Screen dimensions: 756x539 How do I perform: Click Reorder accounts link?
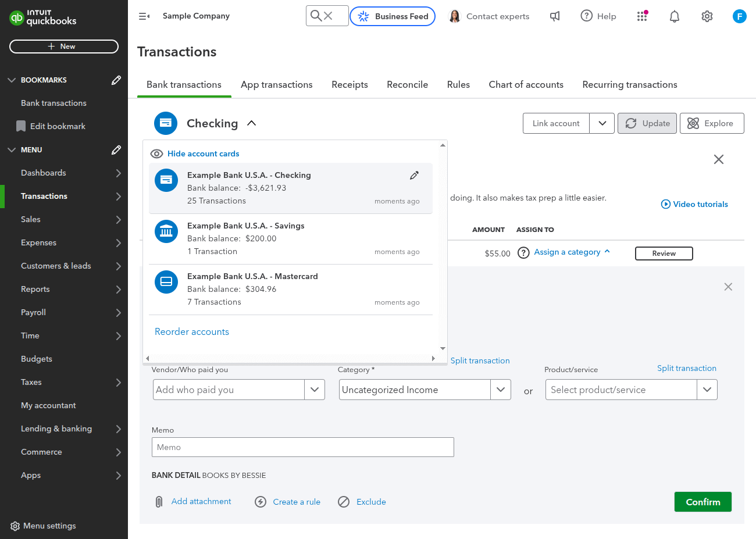pyautogui.click(x=192, y=331)
